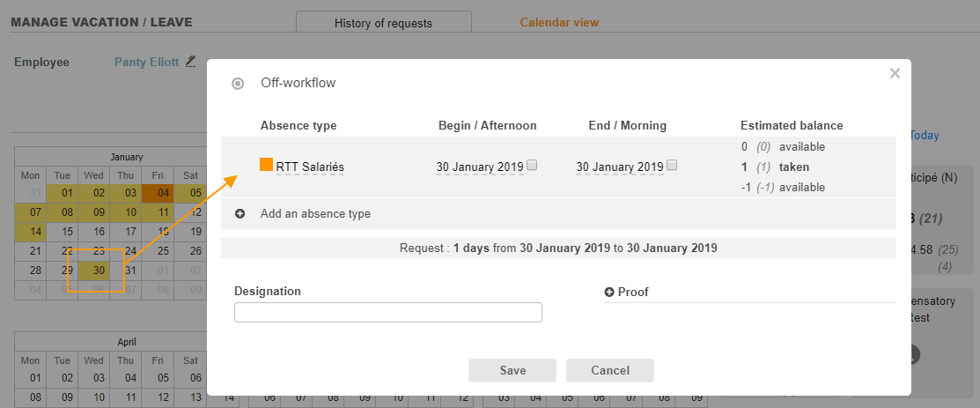Tick the End Morning checkbox
This screenshot has width=980, height=408.
[x=673, y=165]
